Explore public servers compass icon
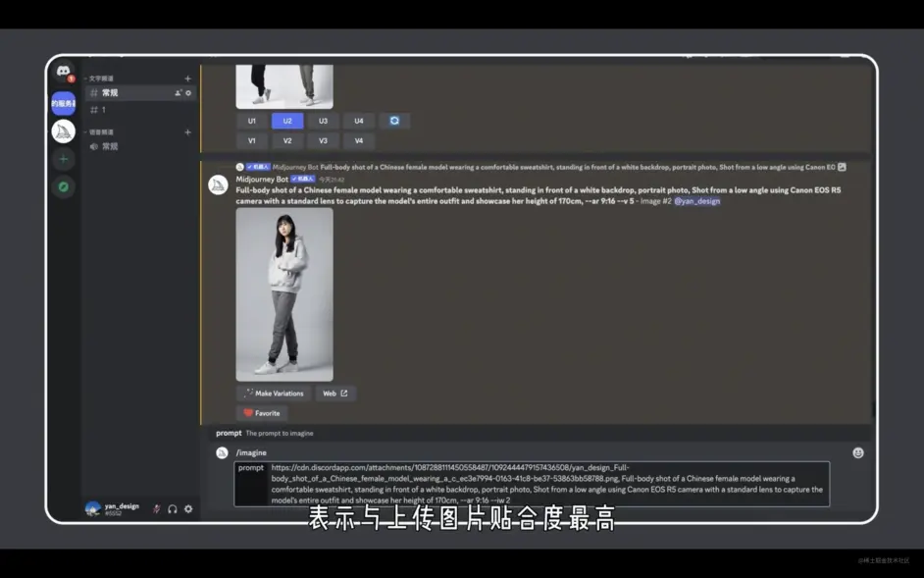 click(63, 187)
